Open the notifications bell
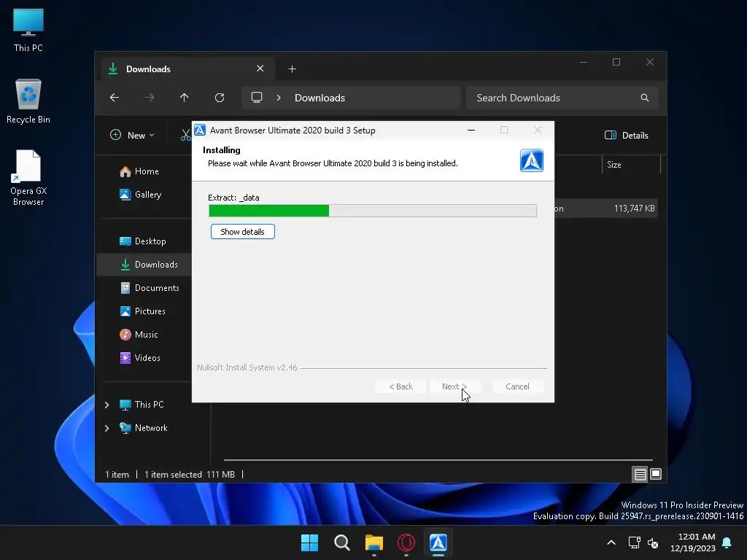 pos(727,542)
